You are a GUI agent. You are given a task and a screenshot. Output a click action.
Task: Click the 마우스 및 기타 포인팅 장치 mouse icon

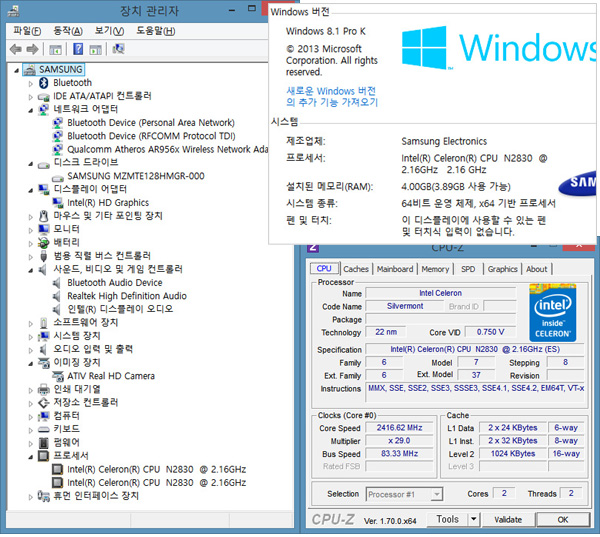point(44,216)
